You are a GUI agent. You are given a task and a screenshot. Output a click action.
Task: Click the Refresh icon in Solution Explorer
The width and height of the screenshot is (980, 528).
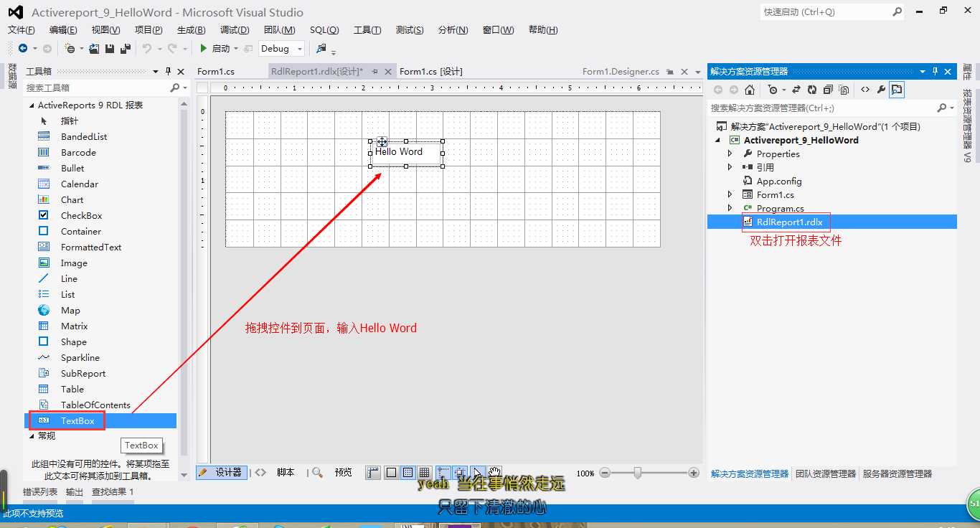point(812,90)
